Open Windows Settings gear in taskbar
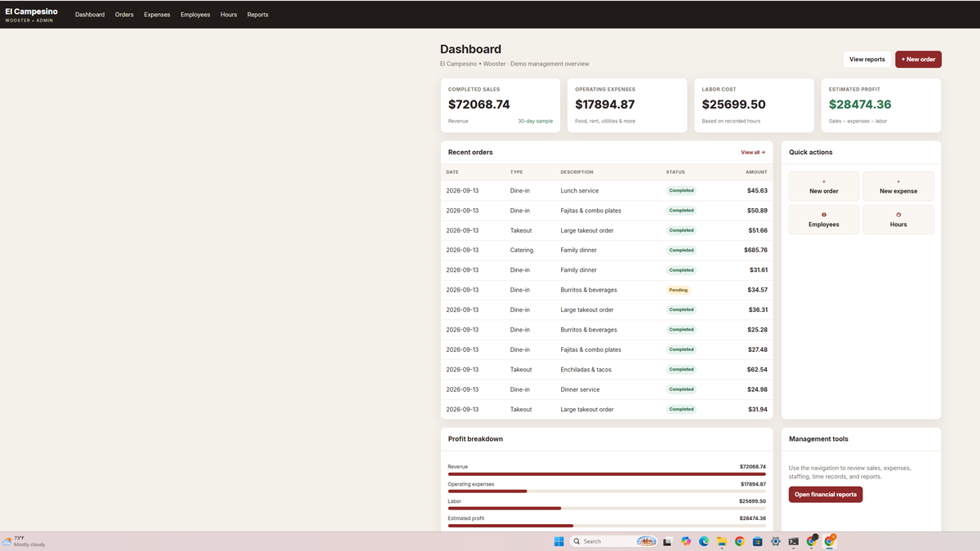980x551 pixels. tap(776, 541)
